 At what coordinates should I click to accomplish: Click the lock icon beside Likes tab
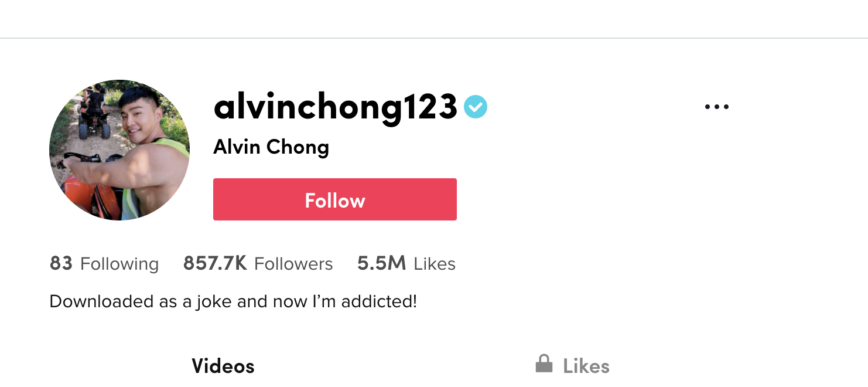[x=544, y=364]
